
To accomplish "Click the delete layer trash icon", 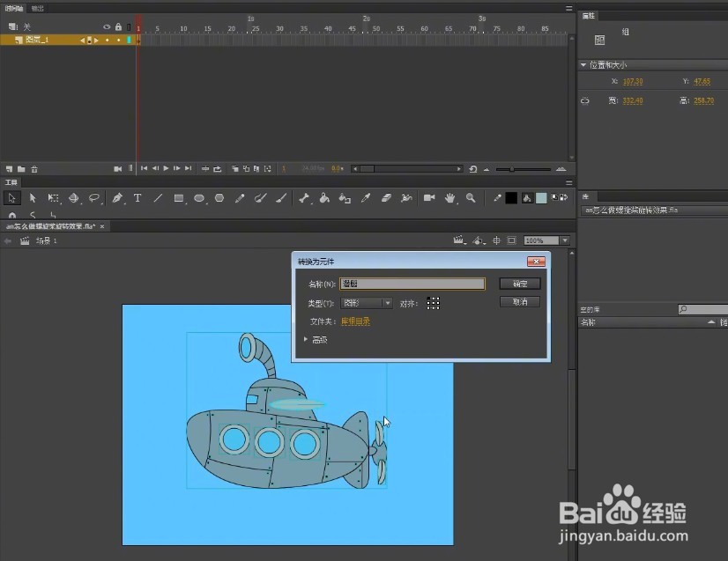I will tap(33, 169).
